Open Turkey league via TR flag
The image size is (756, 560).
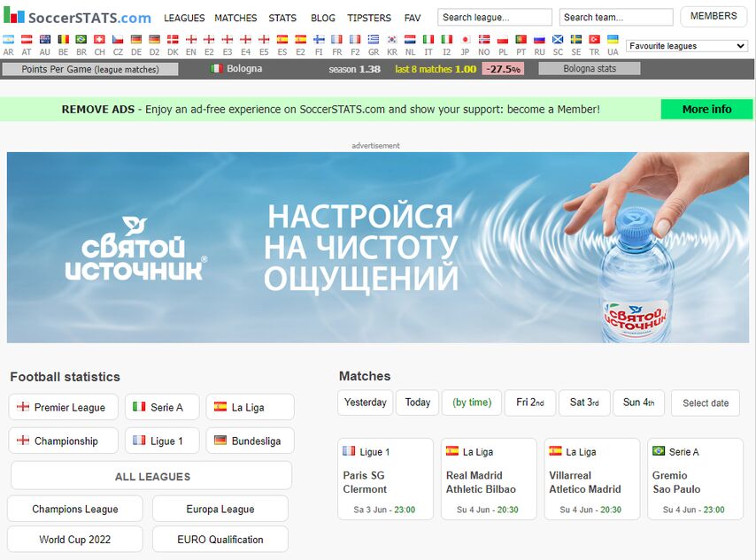[x=595, y=40]
